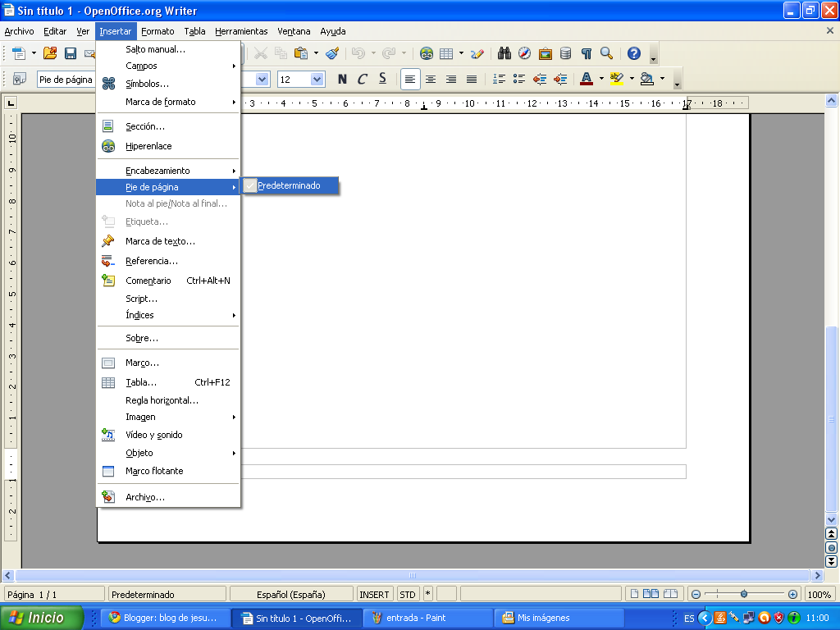Open the font size dropdown showing 12
This screenshot has height=630, width=840.
pyautogui.click(x=317, y=80)
